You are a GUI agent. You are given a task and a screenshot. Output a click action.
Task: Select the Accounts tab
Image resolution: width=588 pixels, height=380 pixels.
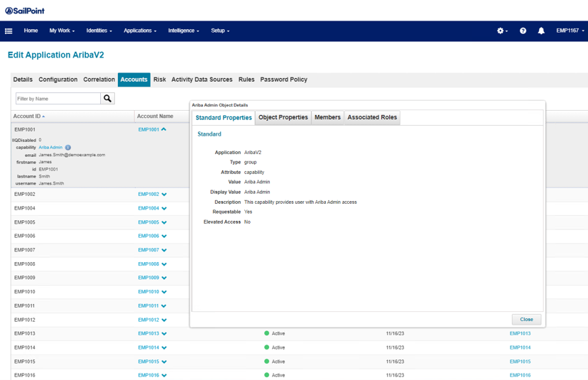[134, 80]
